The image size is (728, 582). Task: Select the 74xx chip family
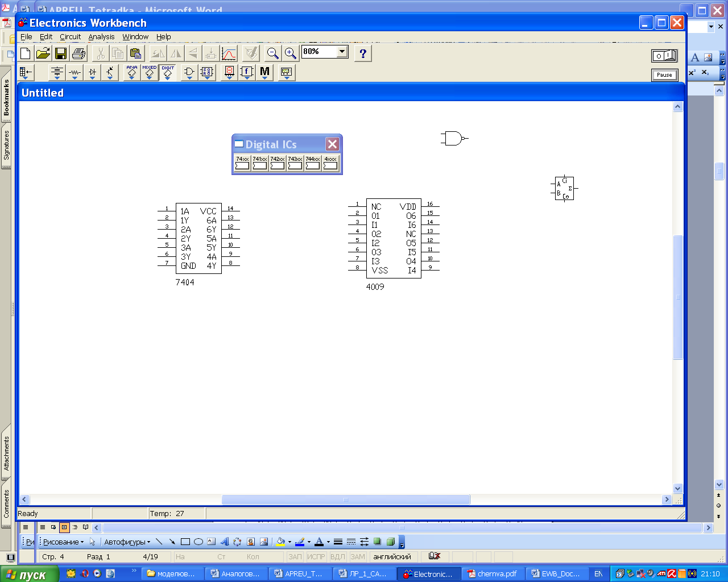(x=242, y=163)
